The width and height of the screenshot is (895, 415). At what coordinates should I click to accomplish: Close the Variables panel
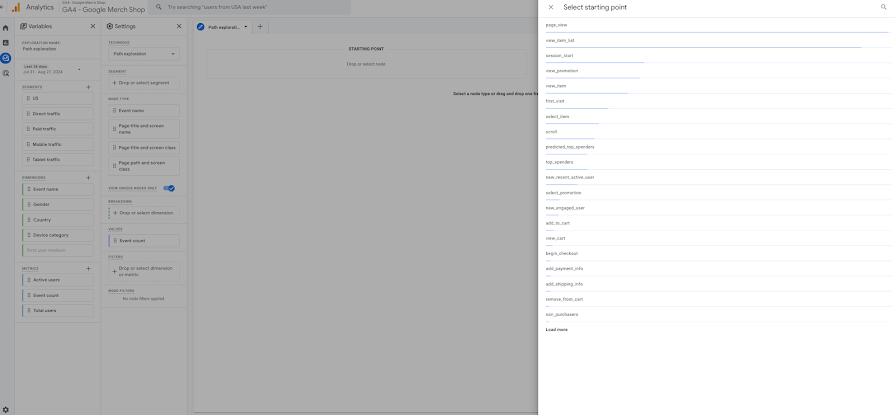coord(93,26)
